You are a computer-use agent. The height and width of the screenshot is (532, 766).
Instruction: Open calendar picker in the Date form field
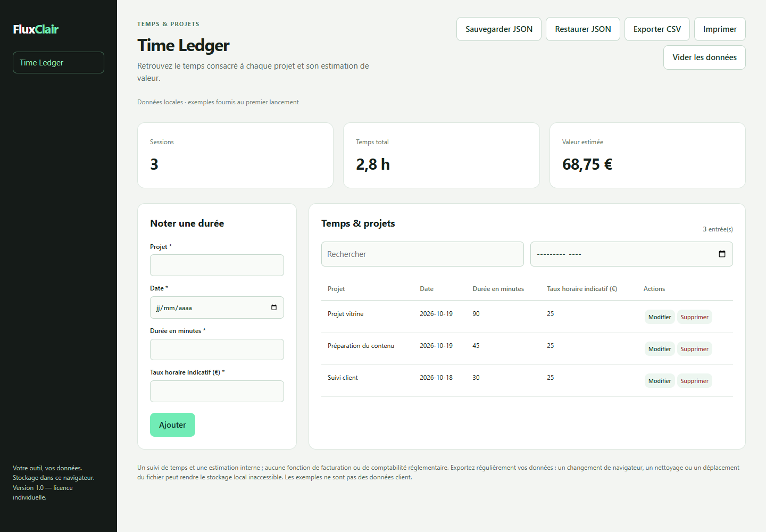click(274, 307)
